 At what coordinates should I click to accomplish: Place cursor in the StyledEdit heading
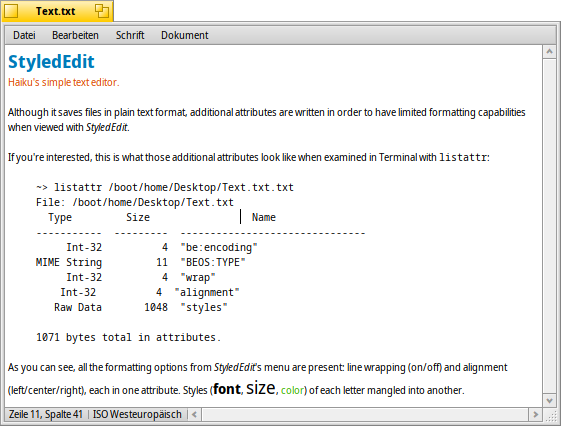(51, 62)
